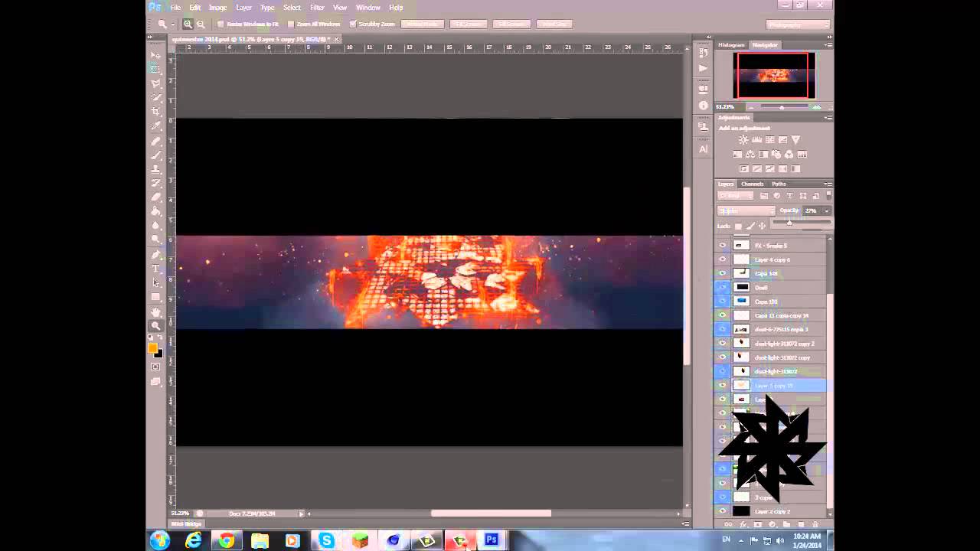Open the Zoom tool preset picker arrow
Screen dimensions: 980x551
pos(174,24)
